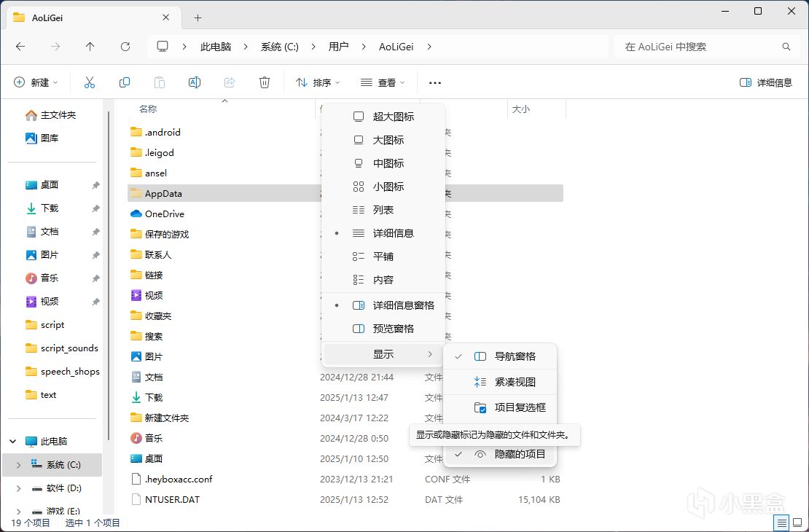Toggle 紧凑视图 option
Screen dimensions: 809x532
(500, 382)
